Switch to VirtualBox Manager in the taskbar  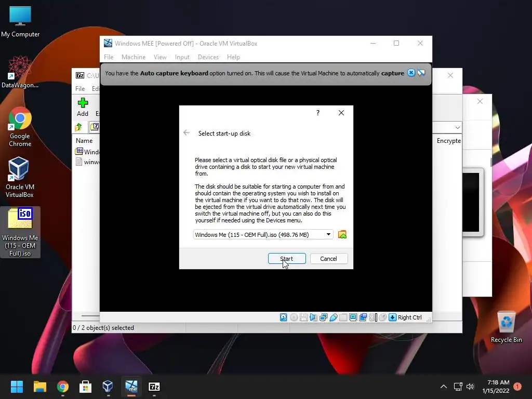click(108, 387)
